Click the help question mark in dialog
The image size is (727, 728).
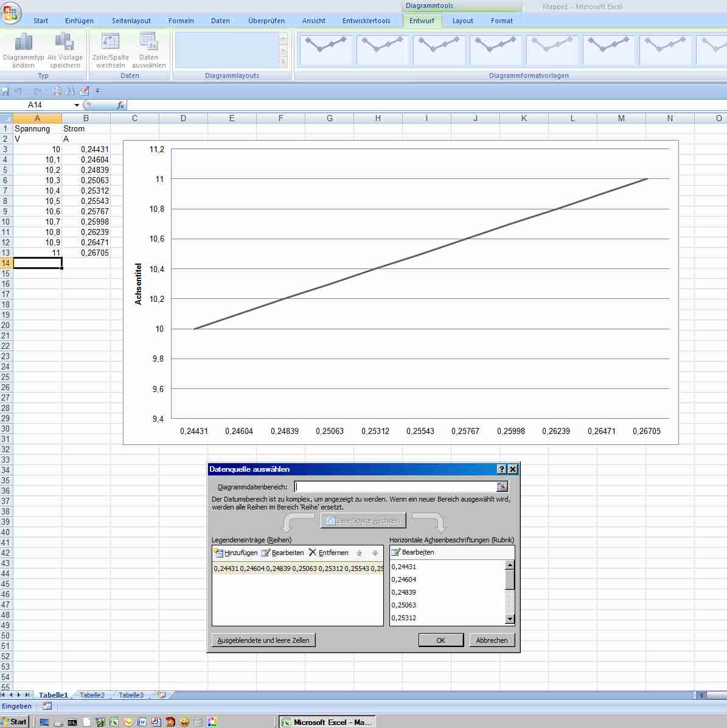501,469
